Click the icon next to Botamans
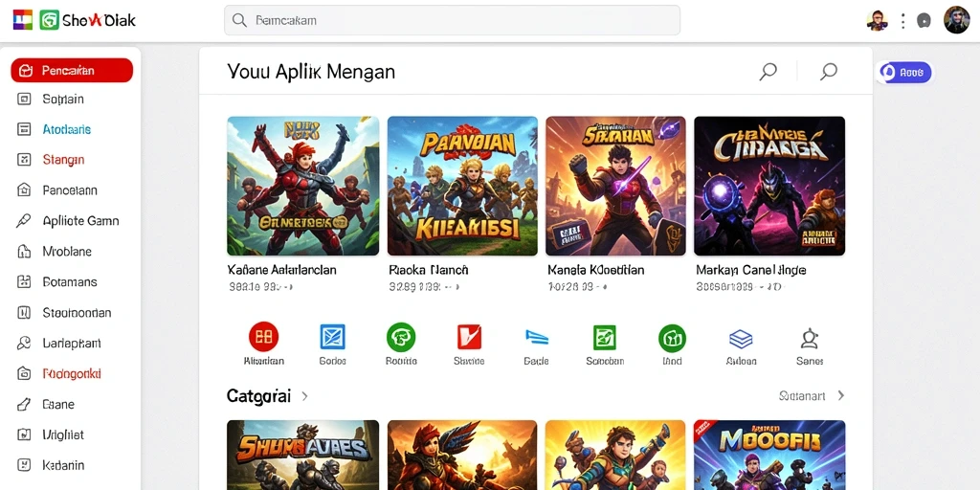 tap(24, 282)
